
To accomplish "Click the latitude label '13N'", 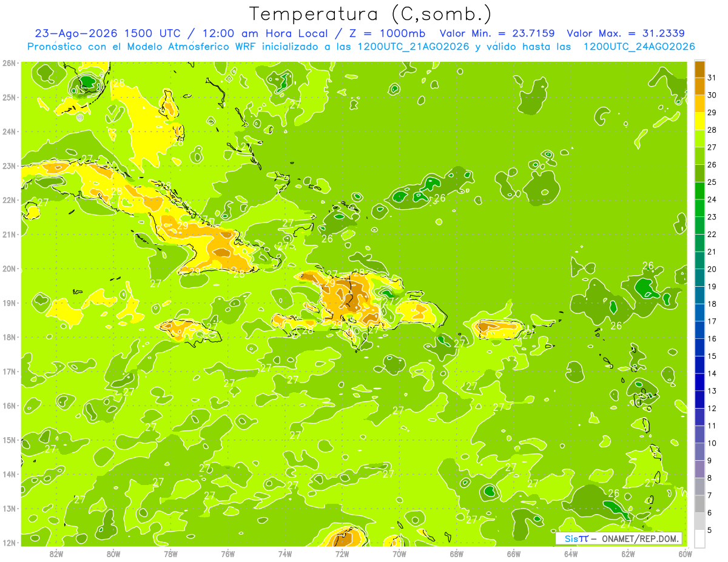I will pos(8,508).
